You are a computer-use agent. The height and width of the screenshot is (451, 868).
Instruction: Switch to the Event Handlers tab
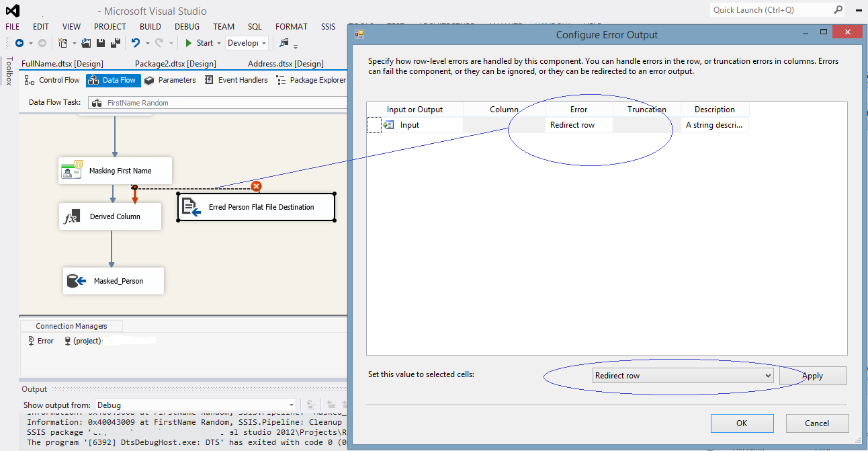[x=236, y=80]
